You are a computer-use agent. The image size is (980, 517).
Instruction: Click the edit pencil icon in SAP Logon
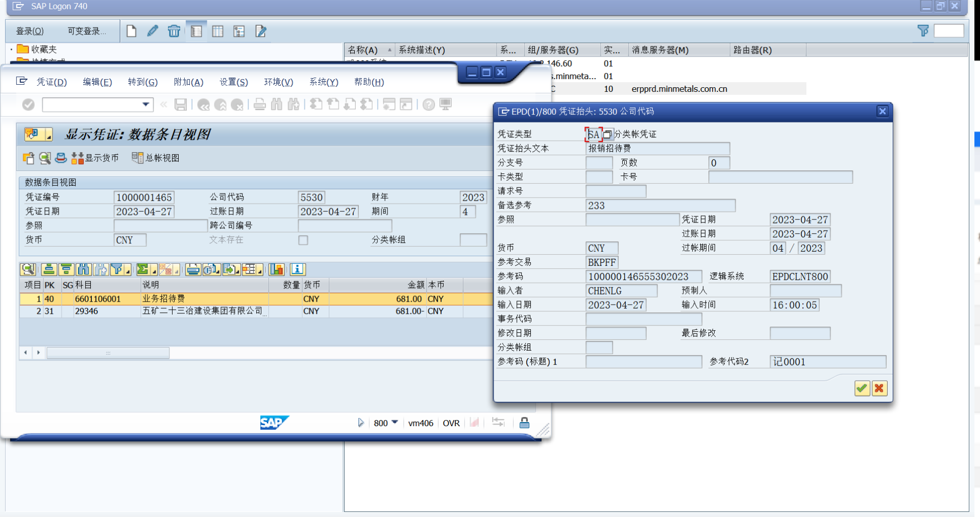(x=152, y=31)
